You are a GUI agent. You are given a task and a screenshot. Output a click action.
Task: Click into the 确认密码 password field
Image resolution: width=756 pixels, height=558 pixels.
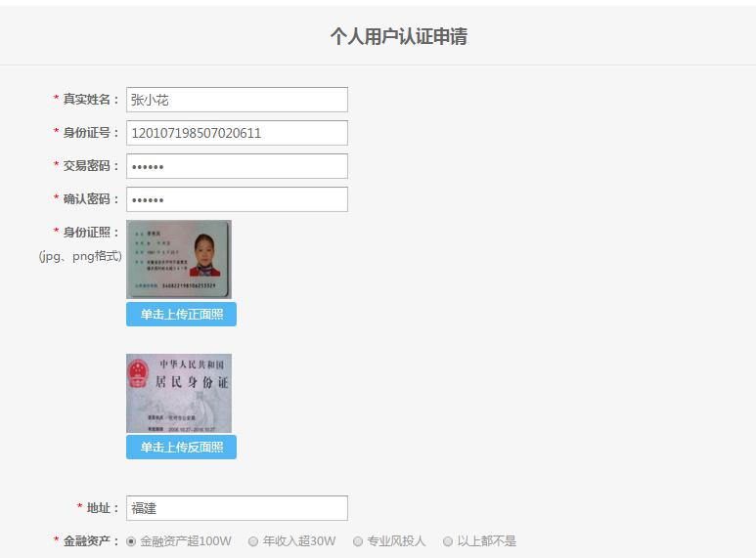(237, 199)
